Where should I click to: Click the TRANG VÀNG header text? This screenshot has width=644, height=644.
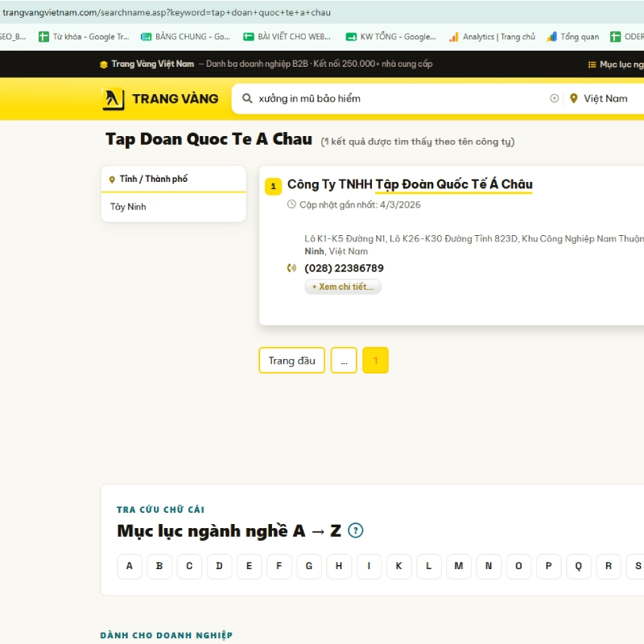click(x=175, y=99)
